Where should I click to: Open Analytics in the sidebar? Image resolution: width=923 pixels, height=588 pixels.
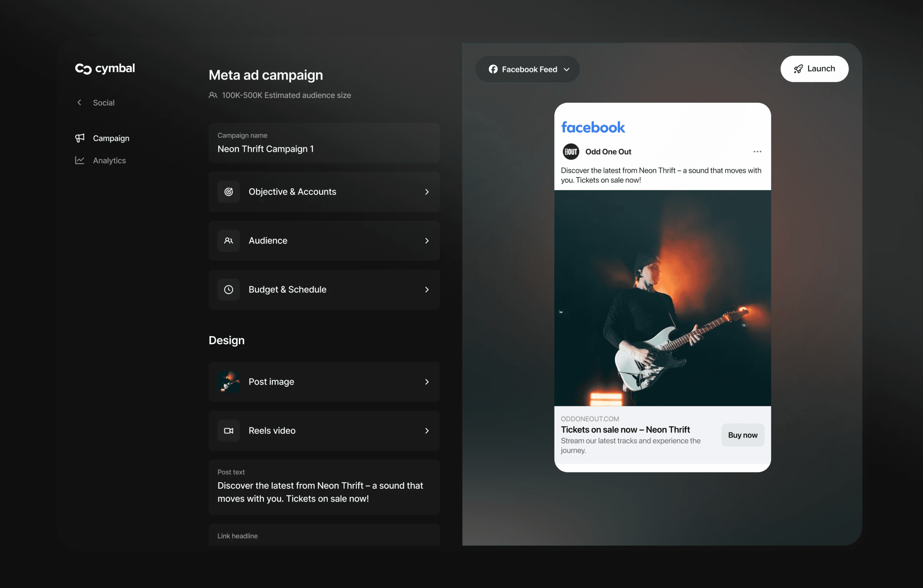109,161
